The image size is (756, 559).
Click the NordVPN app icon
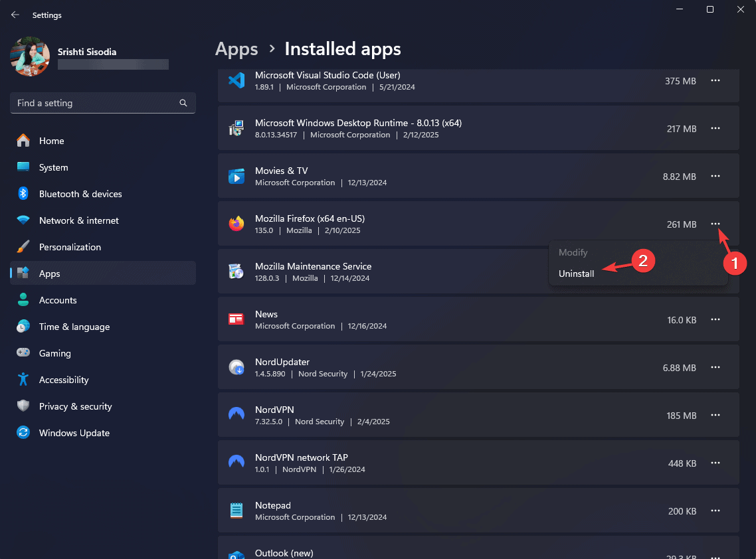[236, 415]
